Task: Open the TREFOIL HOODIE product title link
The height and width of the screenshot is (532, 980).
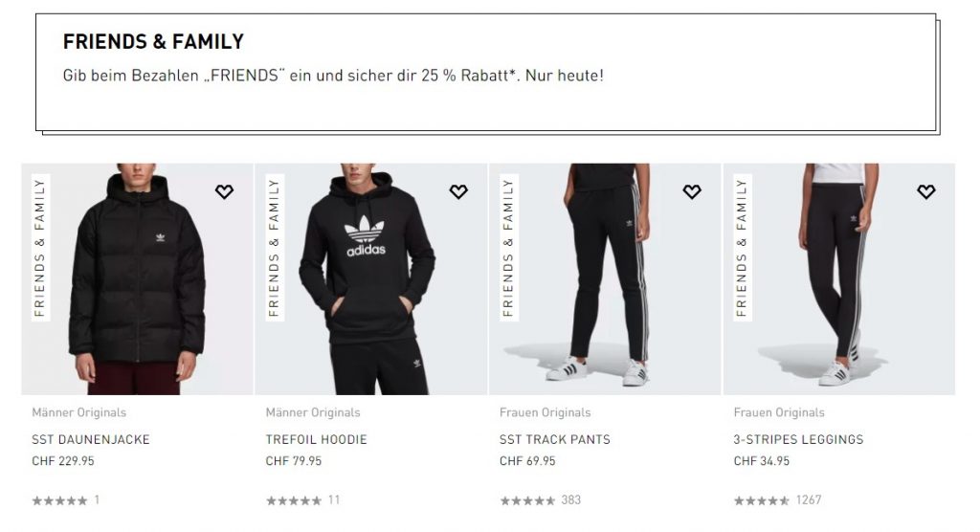Action: point(316,439)
